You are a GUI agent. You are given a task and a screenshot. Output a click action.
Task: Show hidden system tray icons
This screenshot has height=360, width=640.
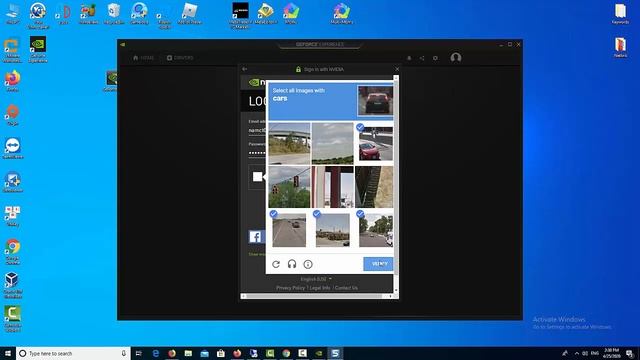point(577,353)
